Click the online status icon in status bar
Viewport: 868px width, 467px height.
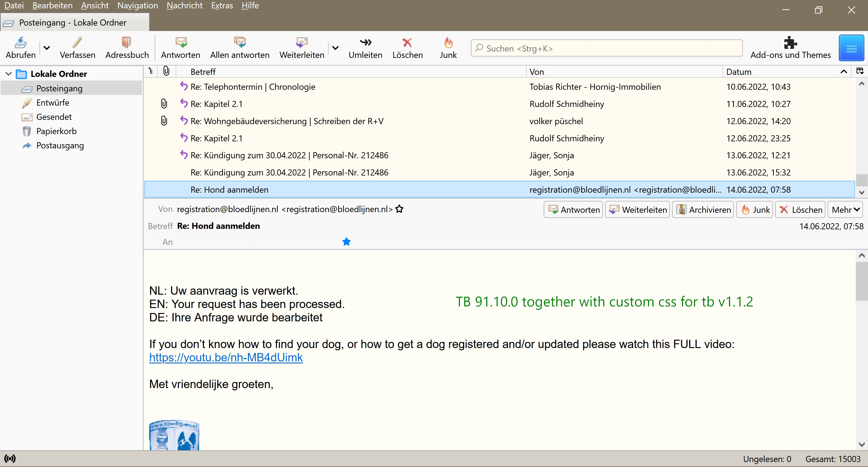click(x=10, y=459)
